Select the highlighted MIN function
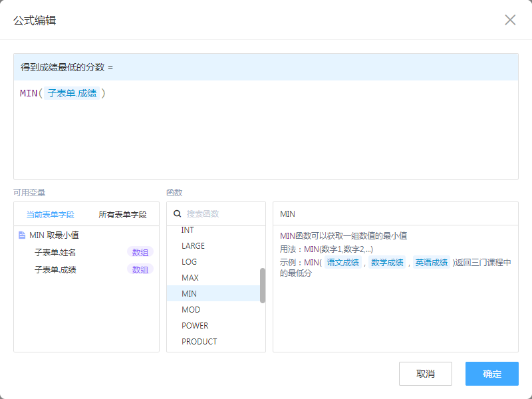Viewport: 532px width, 399px height. tap(189, 294)
